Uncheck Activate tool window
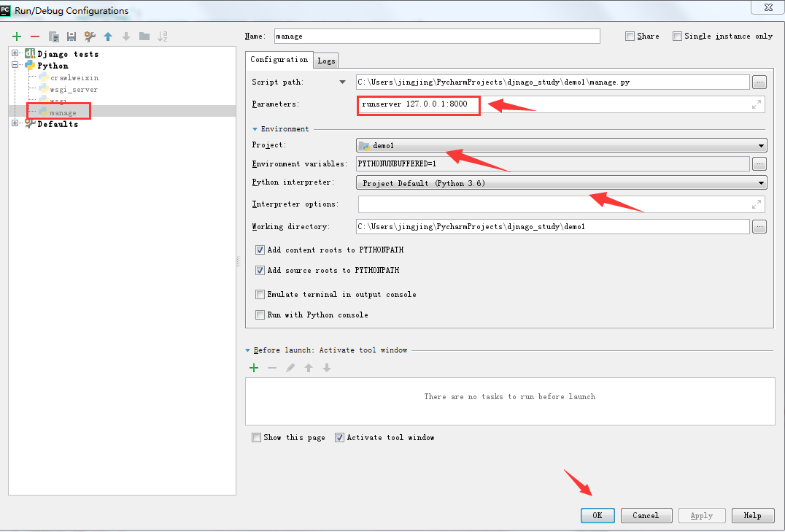 (x=339, y=437)
